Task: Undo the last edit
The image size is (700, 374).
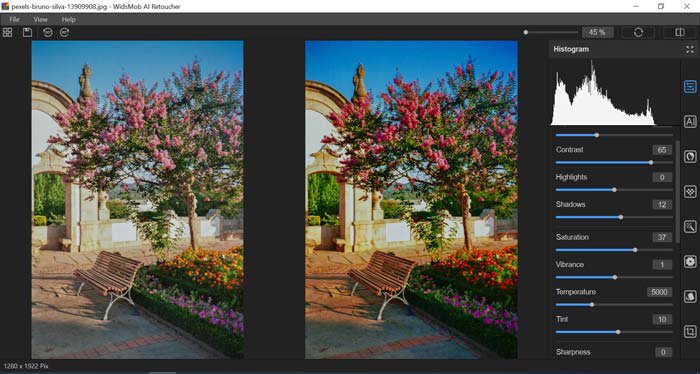Action: pos(47,32)
